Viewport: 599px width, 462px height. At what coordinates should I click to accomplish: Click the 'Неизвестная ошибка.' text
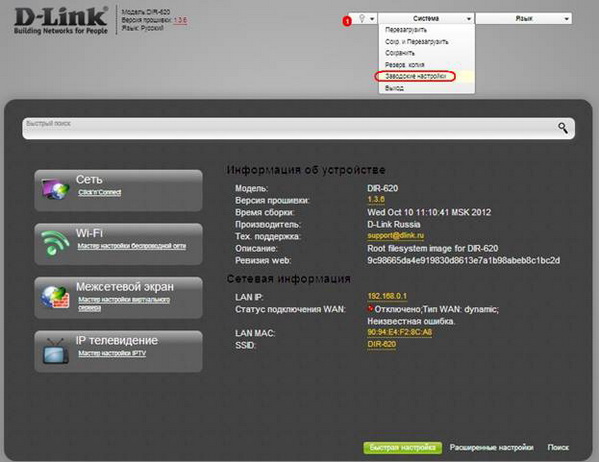pos(411,321)
